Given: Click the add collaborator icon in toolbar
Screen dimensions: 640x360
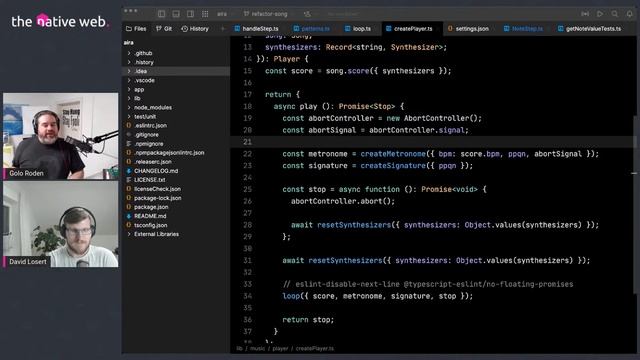Looking at the screenshot, I should (x=307, y=14).
